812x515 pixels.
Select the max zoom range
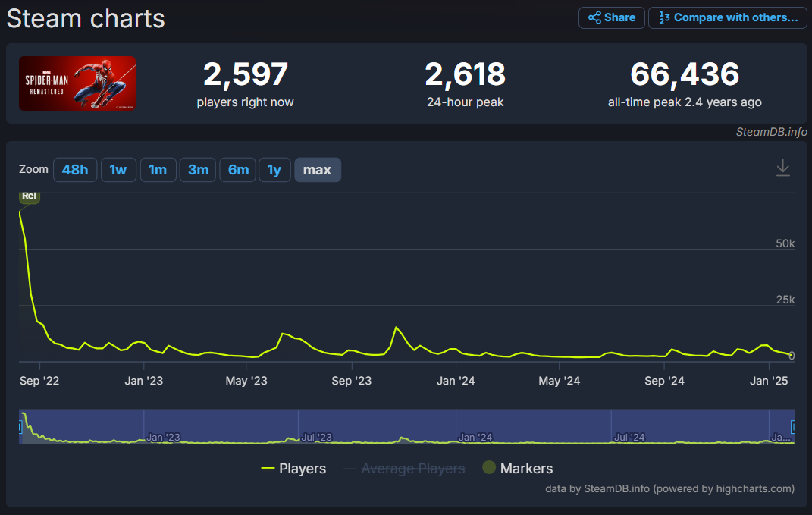point(318,170)
